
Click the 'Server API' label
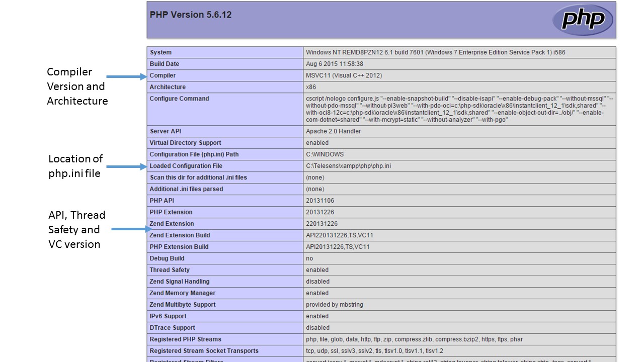coord(167,131)
